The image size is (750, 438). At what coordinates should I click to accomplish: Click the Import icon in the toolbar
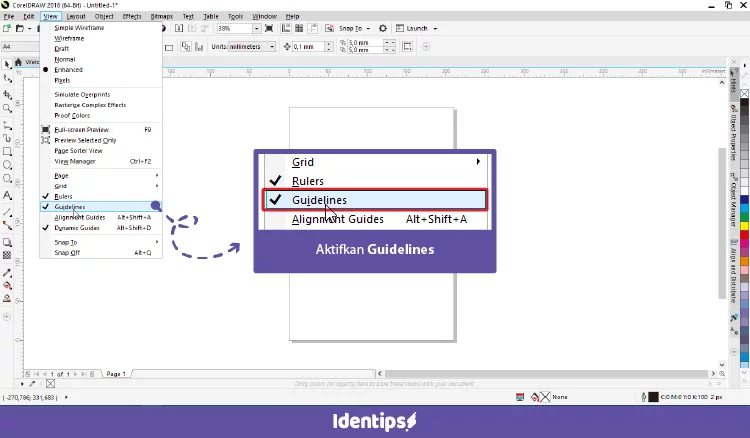(178, 29)
